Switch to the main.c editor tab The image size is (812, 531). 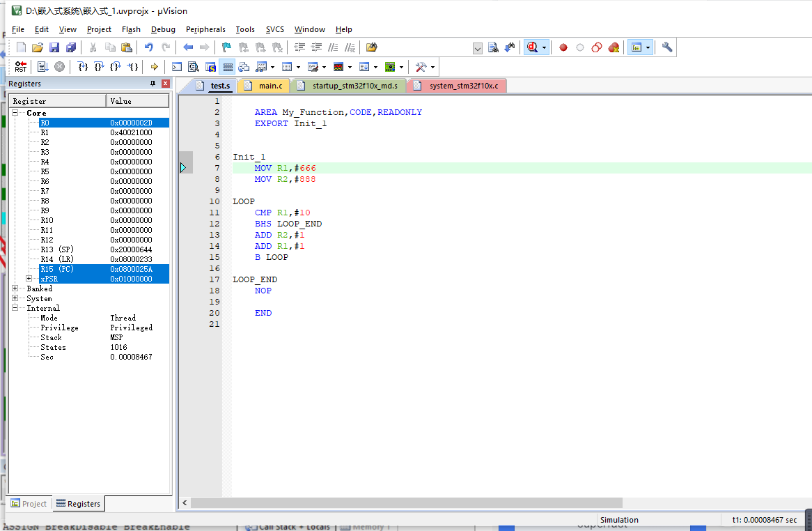coord(270,86)
